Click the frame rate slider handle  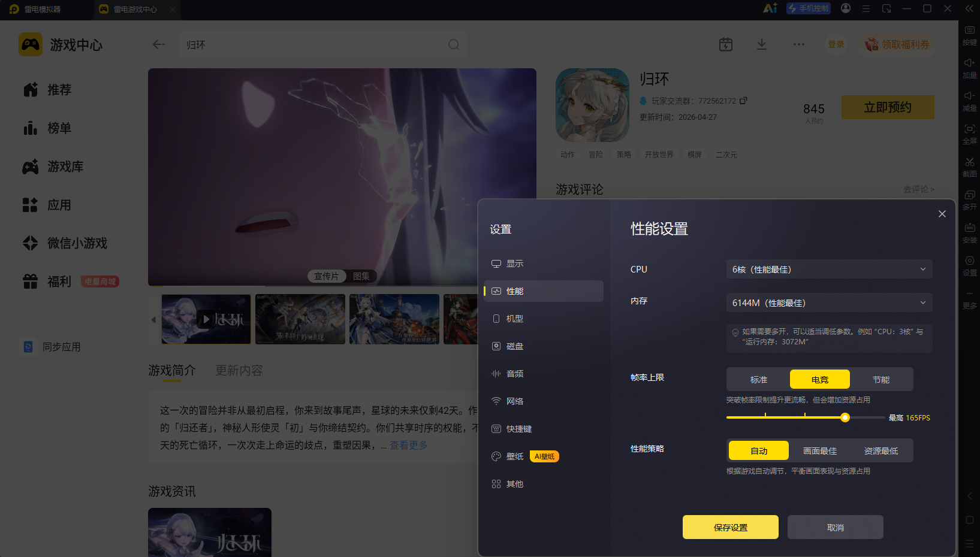coord(845,417)
